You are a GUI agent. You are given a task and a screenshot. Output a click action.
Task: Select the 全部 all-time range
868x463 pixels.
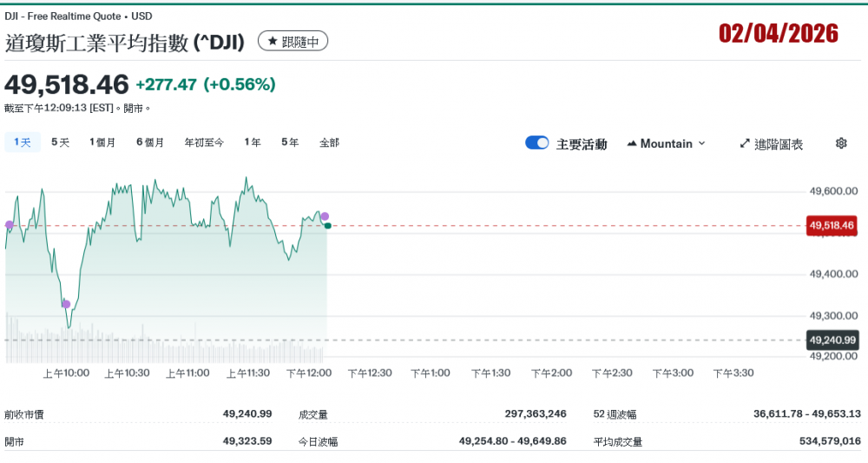tap(329, 142)
